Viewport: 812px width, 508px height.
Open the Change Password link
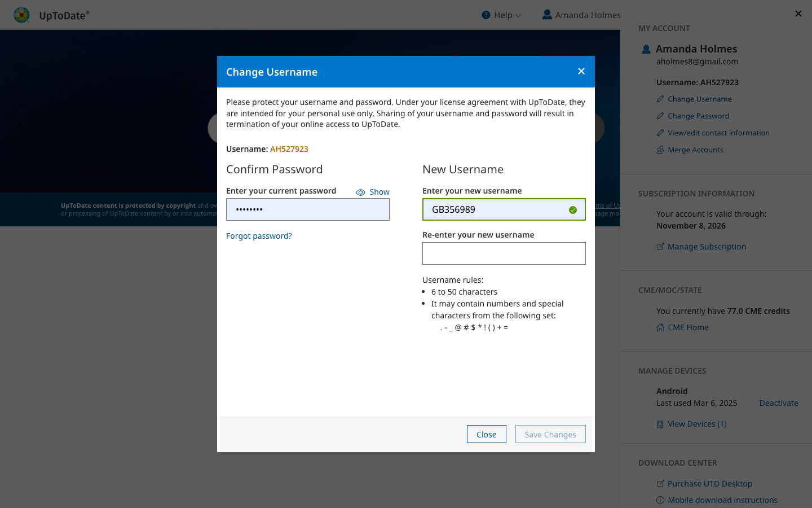coord(699,116)
